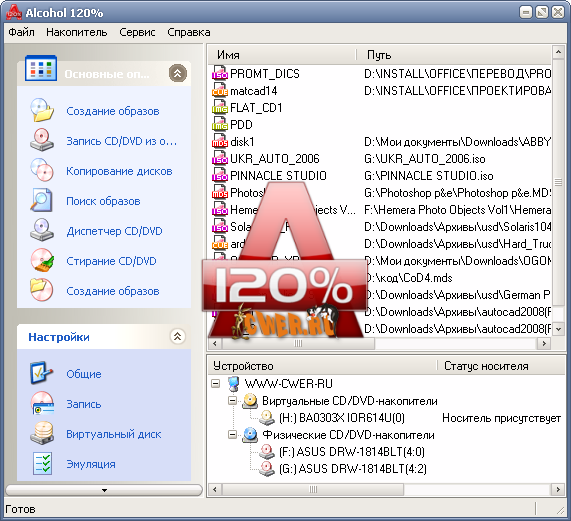
Task: Open the Копирование дисков link
Action: [x=119, y=171]
